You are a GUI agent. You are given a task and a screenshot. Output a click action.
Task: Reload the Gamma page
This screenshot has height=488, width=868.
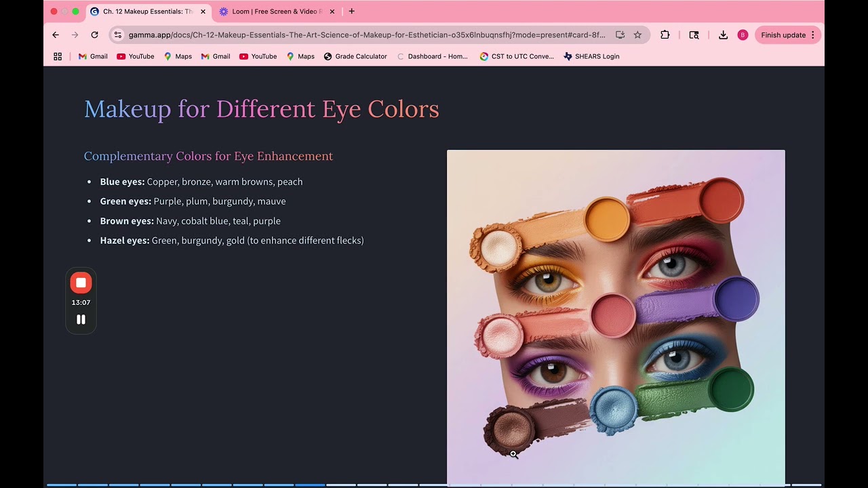coord(94,35)
